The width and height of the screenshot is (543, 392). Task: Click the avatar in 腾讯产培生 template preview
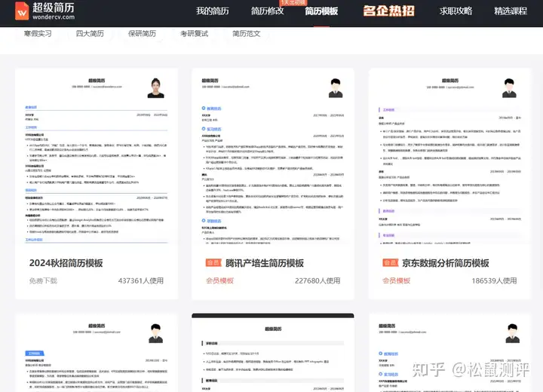pos(335,88)
